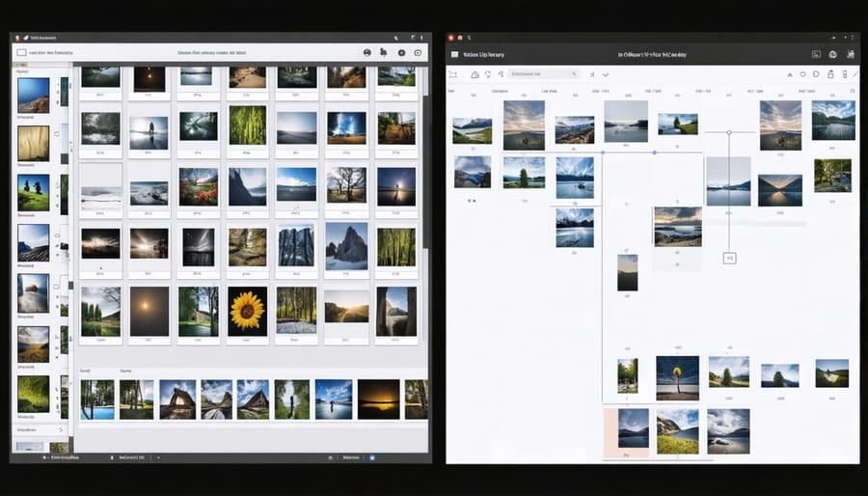Click the small blue icon at right end of column headers
The height and width of the screenshot is (496, 868).
(854, 91)
